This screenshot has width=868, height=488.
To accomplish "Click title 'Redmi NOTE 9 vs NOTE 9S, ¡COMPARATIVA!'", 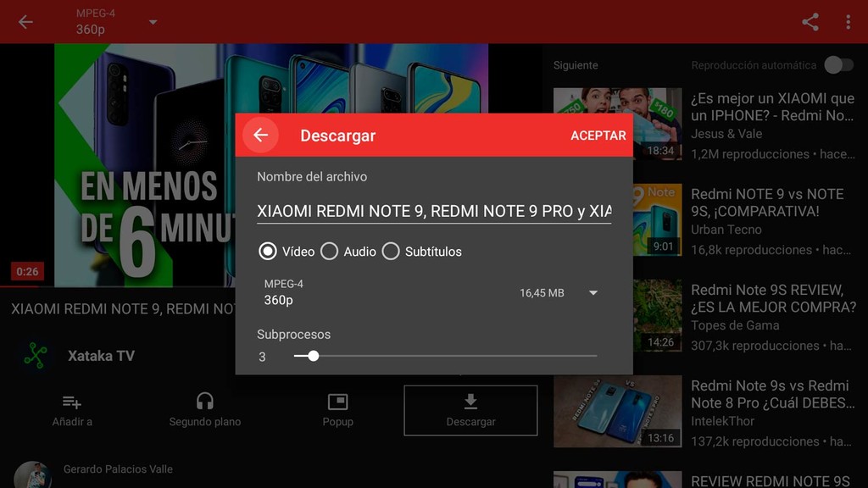I will pyautogui.click(x=767, y=202).
